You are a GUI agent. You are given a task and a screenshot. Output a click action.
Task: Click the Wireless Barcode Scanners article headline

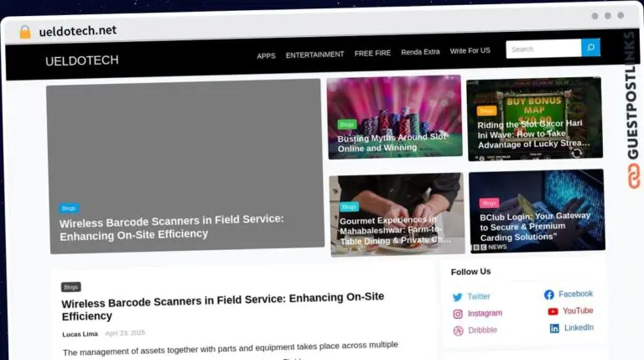(222, 306)
